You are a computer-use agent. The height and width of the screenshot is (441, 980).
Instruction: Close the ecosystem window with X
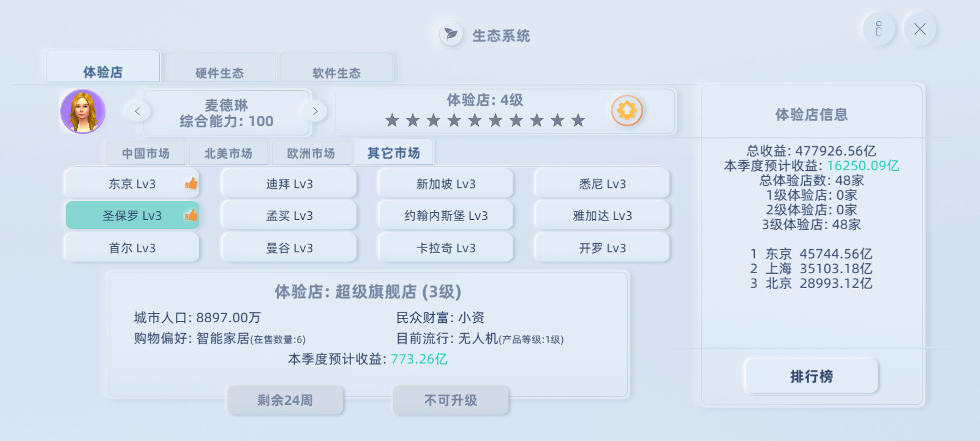click(919, 29)
